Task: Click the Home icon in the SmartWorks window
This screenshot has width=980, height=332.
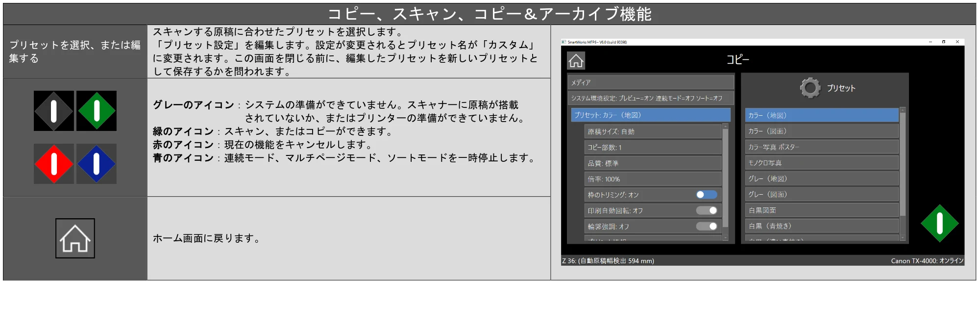Action: click(576, 61)
